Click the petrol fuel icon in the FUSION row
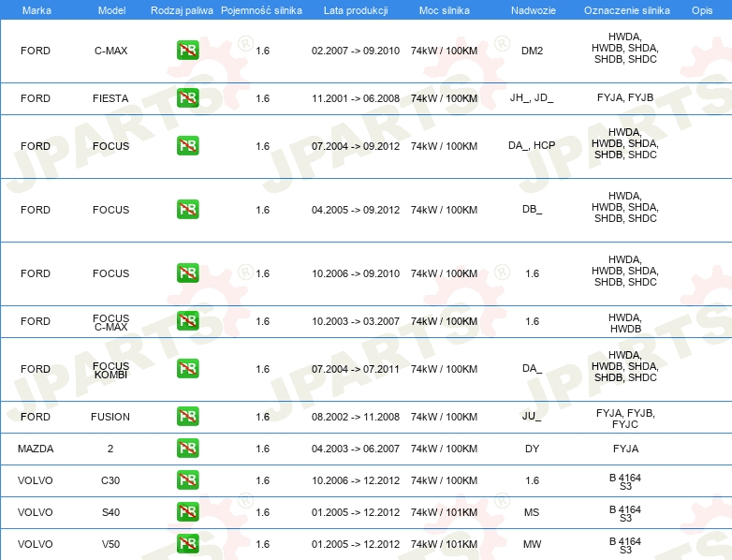Screen dimensions: 732x560 tap(187, 416)
